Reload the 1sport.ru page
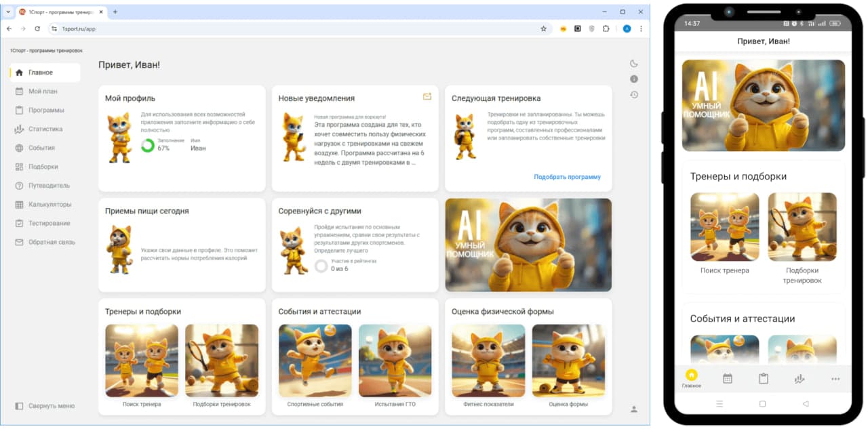Image resolution: width=868 pixels, height=429 pixels. (x=37, y=28)
